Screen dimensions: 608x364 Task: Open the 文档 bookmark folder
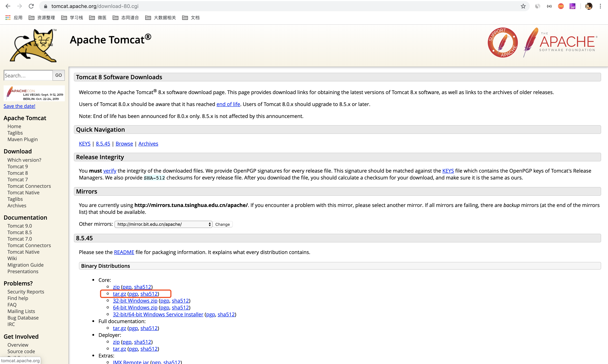pyautogui.click(x=191, y=18)
